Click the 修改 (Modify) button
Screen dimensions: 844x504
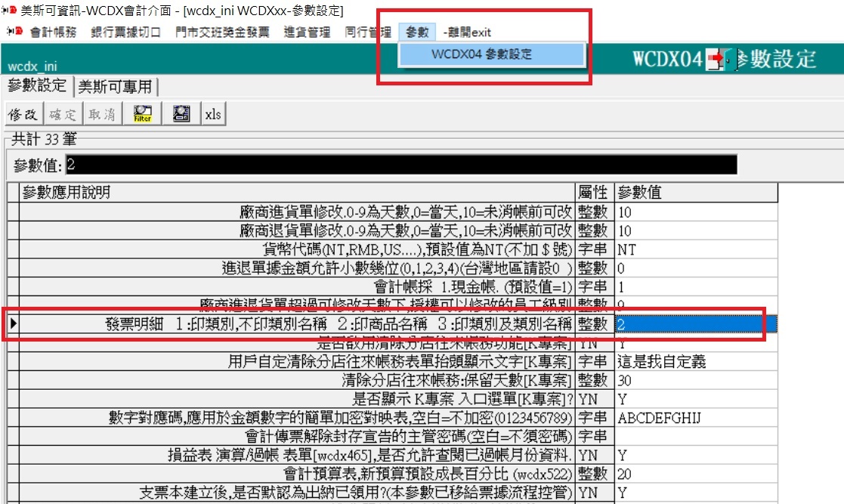click(x=23, y=114)
